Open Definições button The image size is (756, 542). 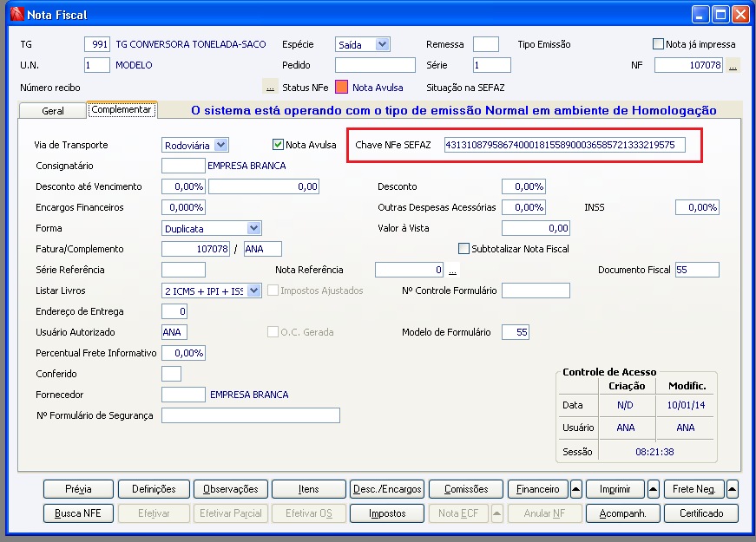(x=154, y=489)
